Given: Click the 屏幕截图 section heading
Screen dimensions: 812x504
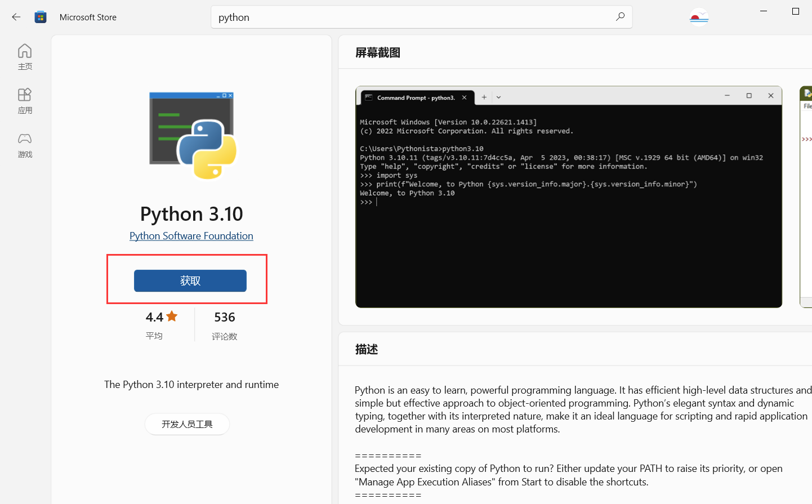Looking at the screenshot, I should (x=378, y=52).
